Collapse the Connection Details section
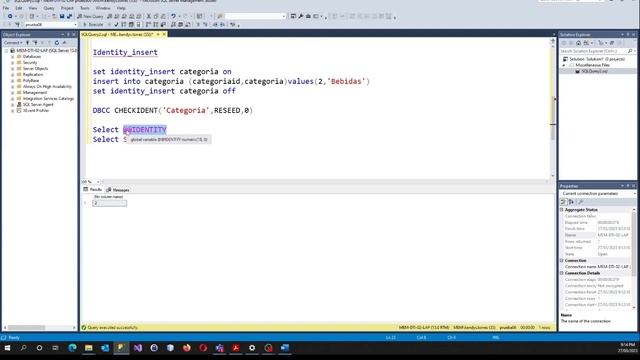This screenshot has height=360, width=640. (562, 273)
